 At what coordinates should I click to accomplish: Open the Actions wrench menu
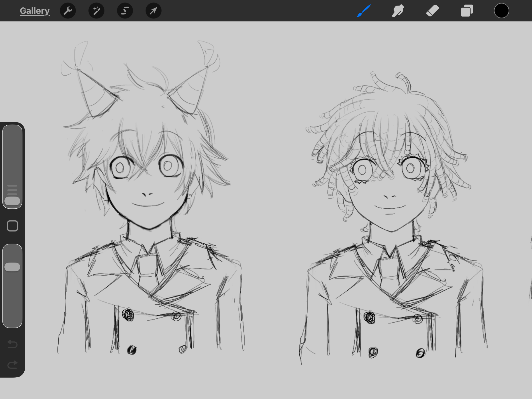coord(68,11)
